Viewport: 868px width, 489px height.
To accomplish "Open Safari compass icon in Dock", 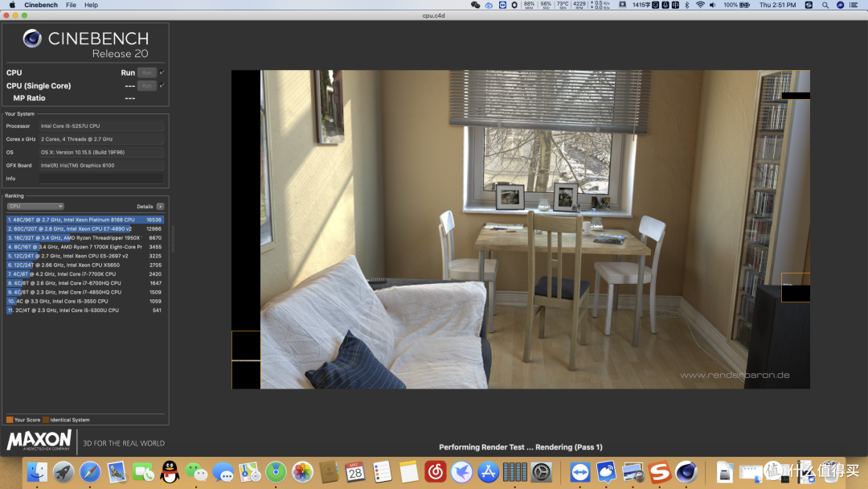I will click(90, 472).
